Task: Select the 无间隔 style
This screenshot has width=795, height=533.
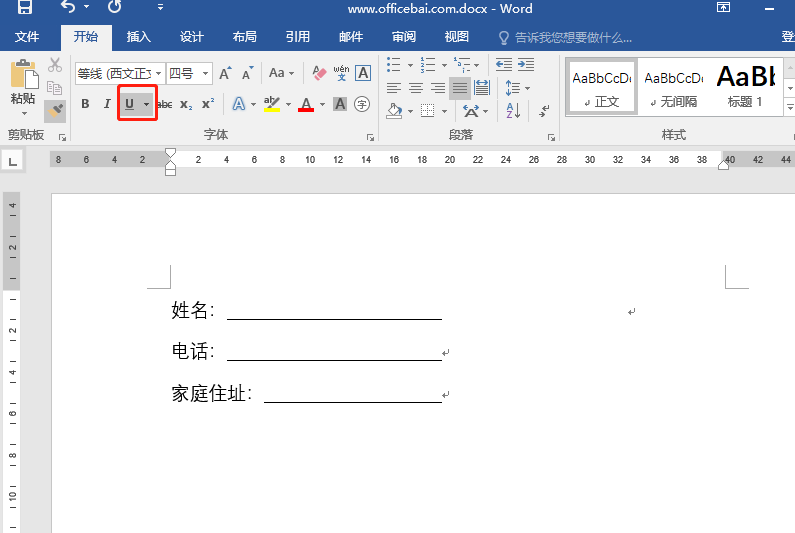Action: tap(673, 87)
